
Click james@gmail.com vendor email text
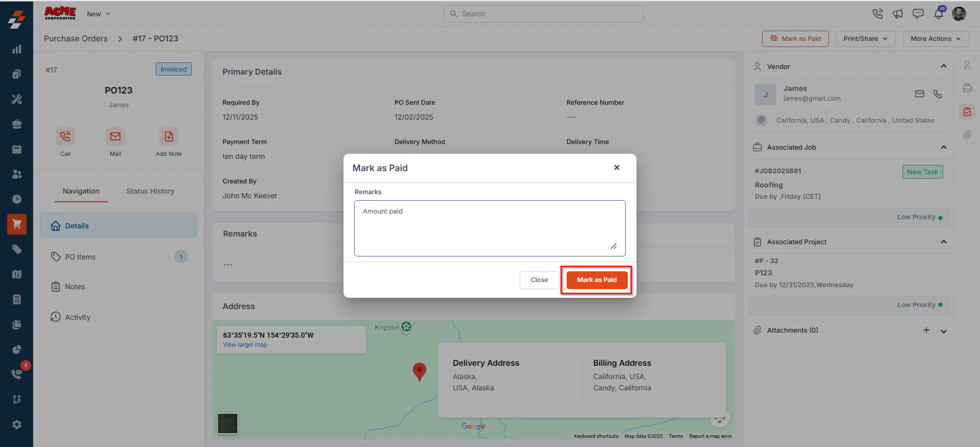coord(812,99)
